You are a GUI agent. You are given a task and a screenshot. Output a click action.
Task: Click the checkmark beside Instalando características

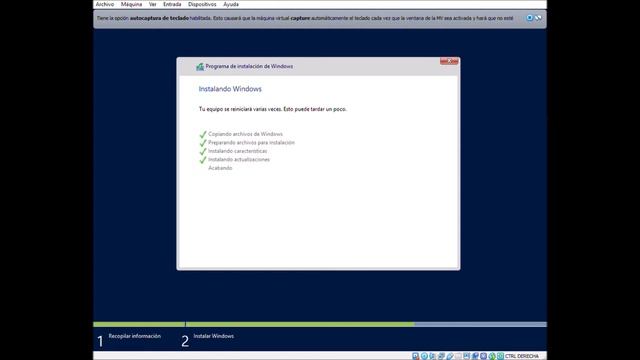[203, 151]
